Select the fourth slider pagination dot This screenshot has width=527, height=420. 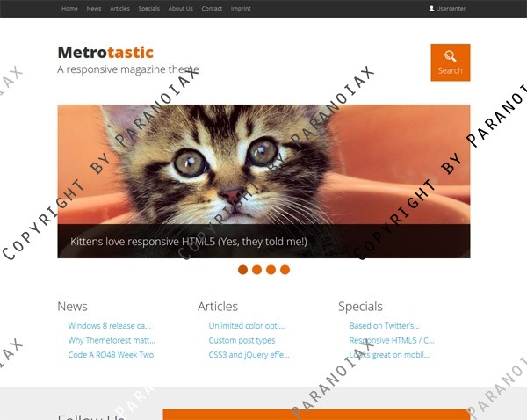click(285, 270)
